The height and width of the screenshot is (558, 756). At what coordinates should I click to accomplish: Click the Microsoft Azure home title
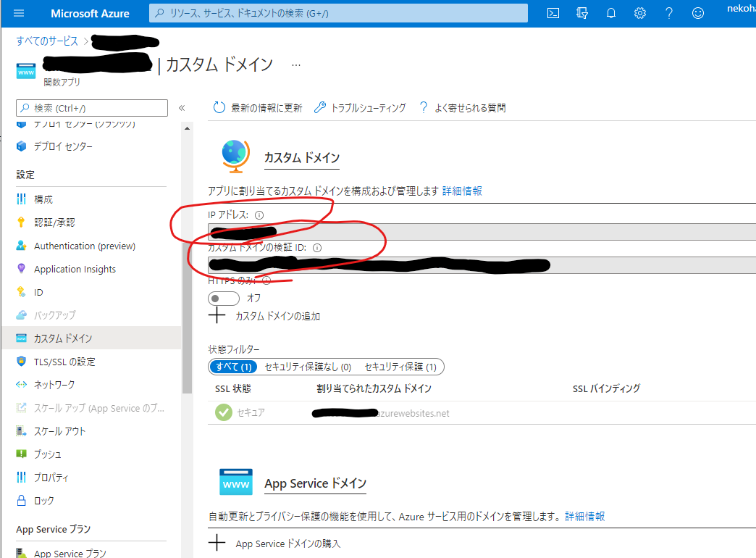90,14
